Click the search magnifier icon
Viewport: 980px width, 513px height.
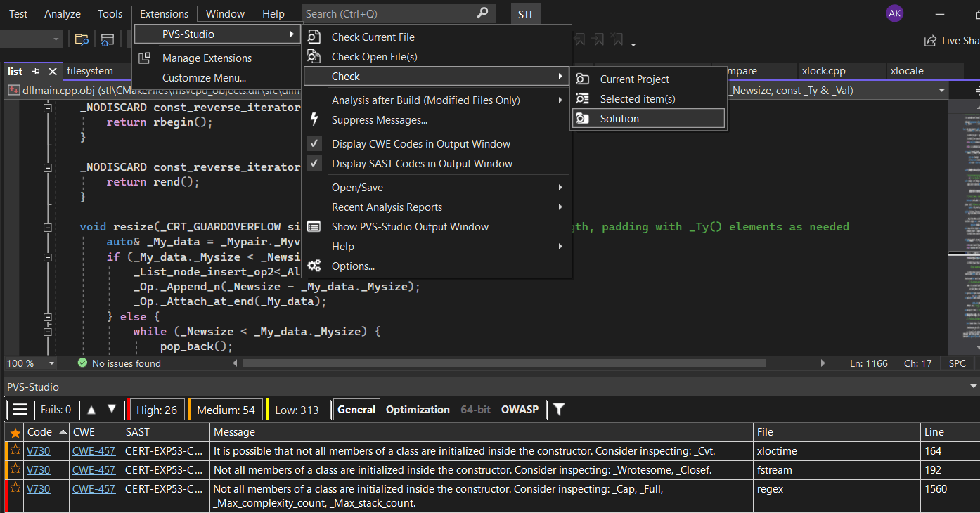coord(482,13)
